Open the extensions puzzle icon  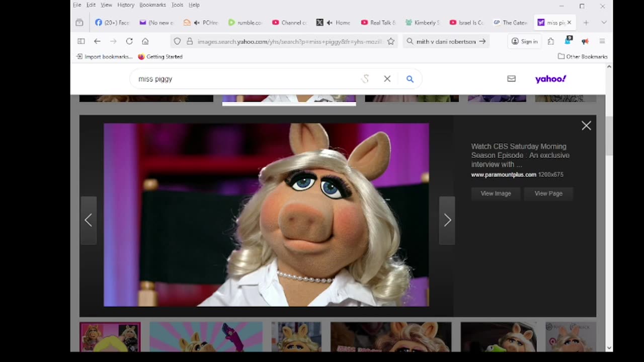(550, 41)
